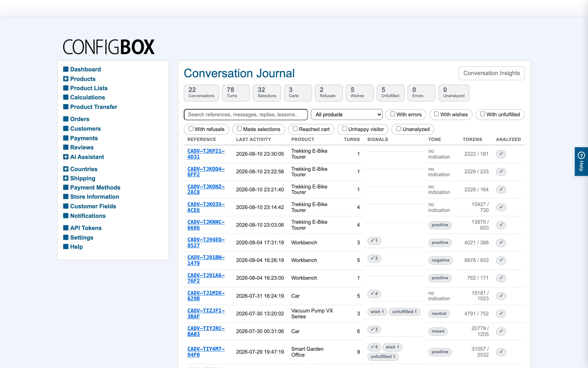
Task: Open the All products dropdown
Action: coord(347,114)
